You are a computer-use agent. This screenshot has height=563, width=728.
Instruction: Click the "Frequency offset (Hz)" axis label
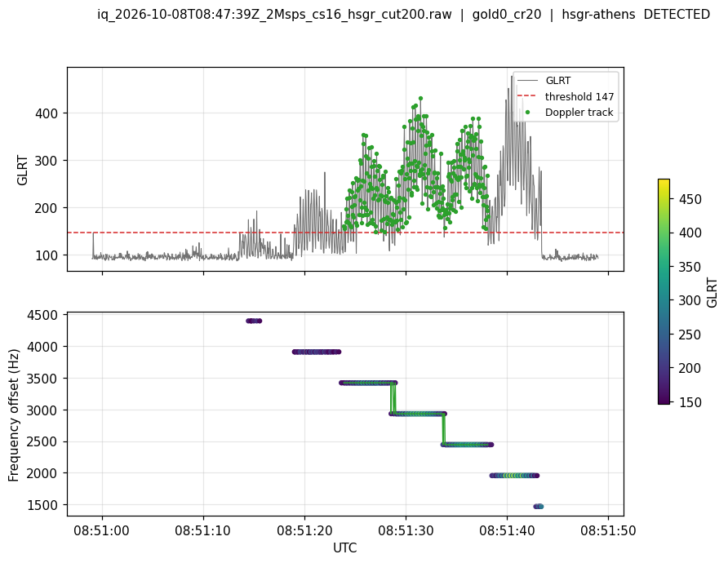coord(13,415)
